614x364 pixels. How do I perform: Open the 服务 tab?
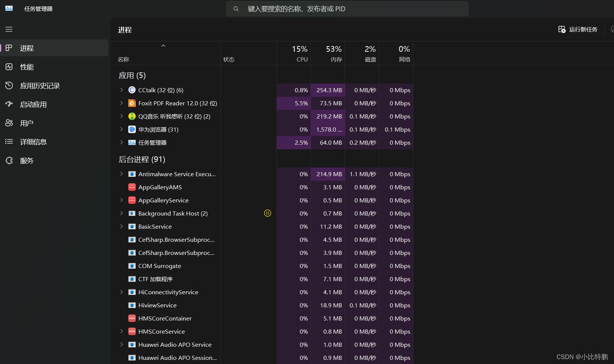pyautogui.click(x=54, y=160)
